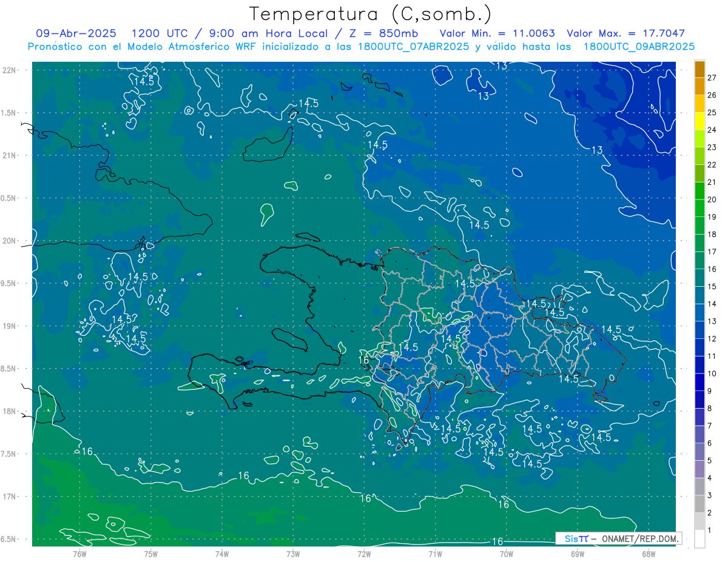The width and height of the screenshot is (728, 562).
Task: Click legend value '27' on color scale
Action: (713, 77)
